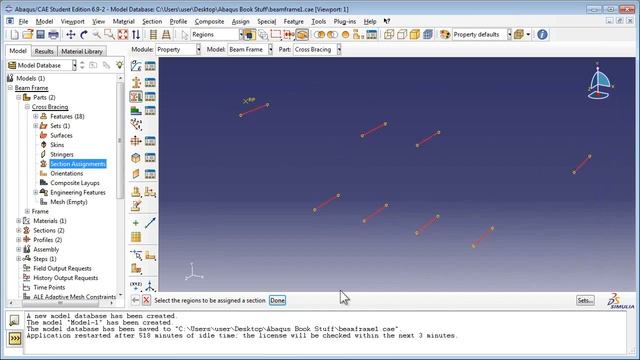Image resolution: width=640 pixels, height=360 pixels.
Task: Select the Box Zoom tool
Action: point(109,35)
